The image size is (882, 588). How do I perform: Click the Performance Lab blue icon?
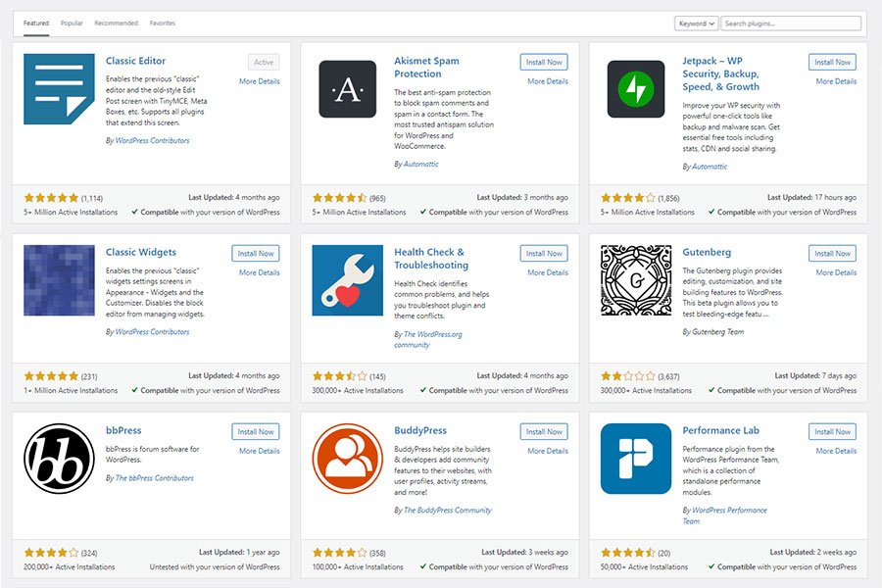coord(635,459)
